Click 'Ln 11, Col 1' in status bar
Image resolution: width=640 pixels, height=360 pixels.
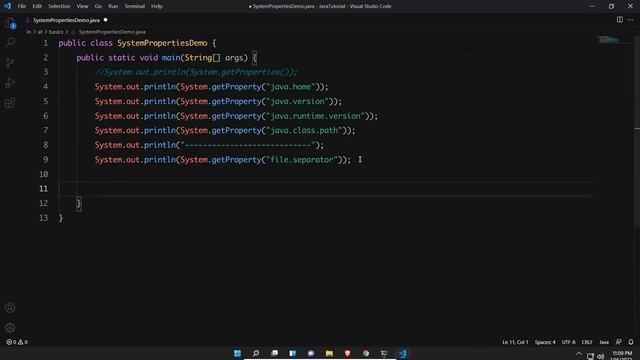point(515,342)
